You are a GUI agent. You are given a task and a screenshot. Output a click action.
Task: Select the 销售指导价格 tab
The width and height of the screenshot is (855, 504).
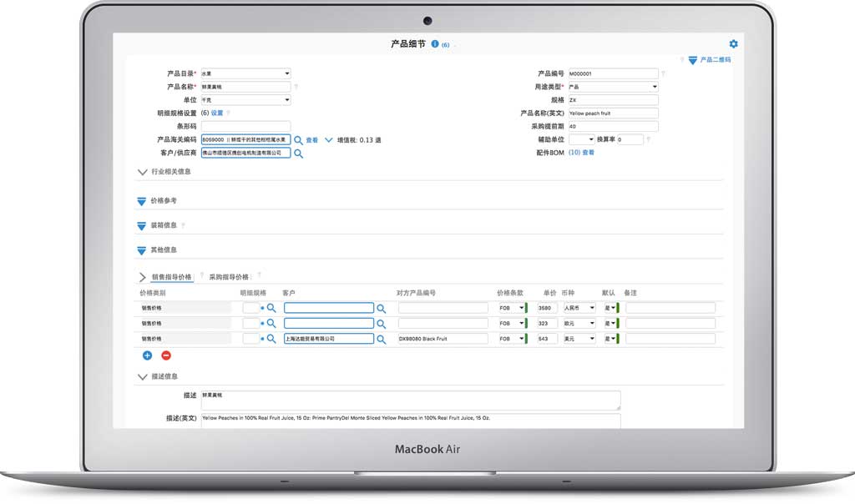click(x=171, y=276)
